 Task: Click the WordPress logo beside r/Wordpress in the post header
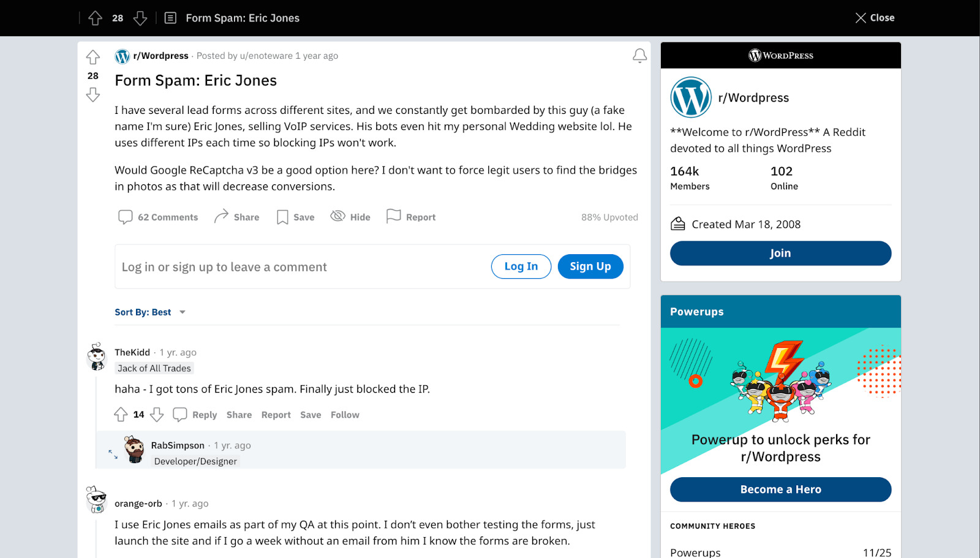click(122, 56)
